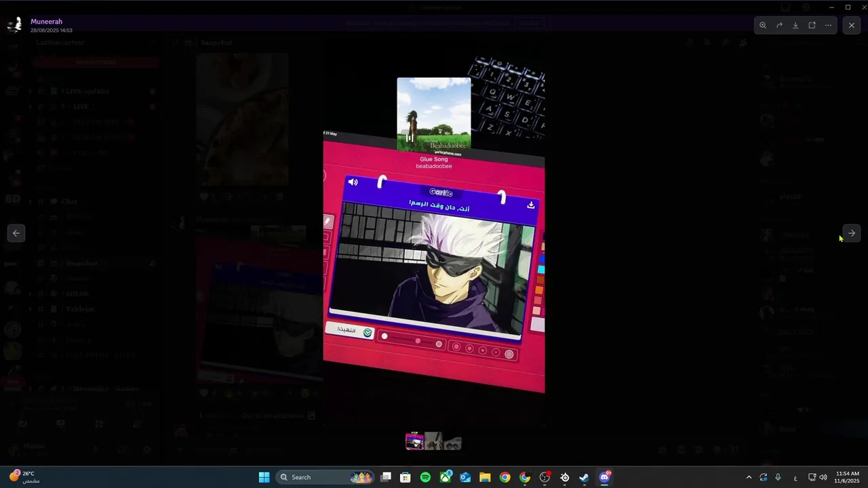This screenshot has width=868, height=488.
Task: Select the first thumbnail in the carousel
Action: click(414, 441)
